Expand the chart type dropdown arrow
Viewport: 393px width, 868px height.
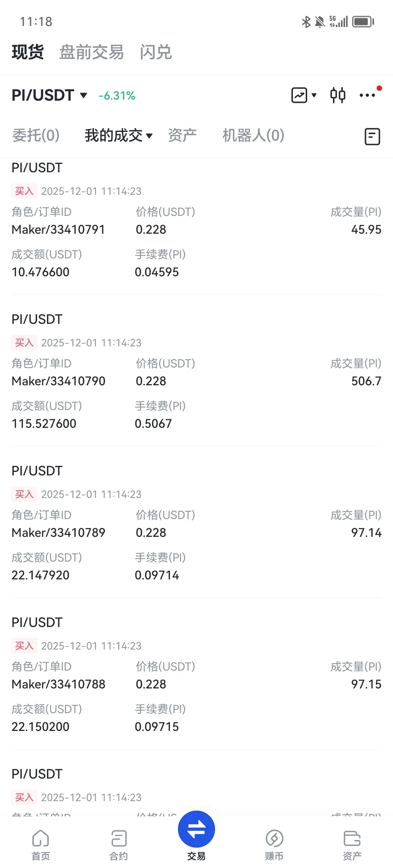click(314, 95)
